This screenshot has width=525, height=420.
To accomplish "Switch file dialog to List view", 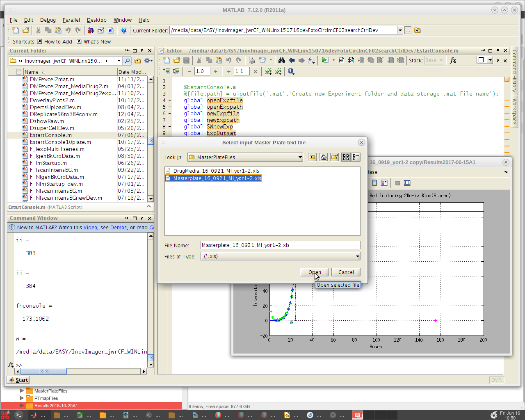I will (x=346, y=157).
